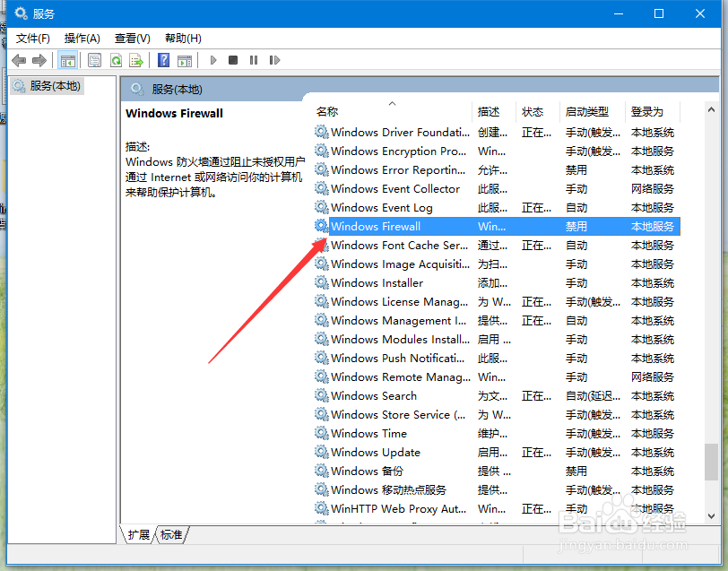Open the 查看(V) menu

pos(133,38)
